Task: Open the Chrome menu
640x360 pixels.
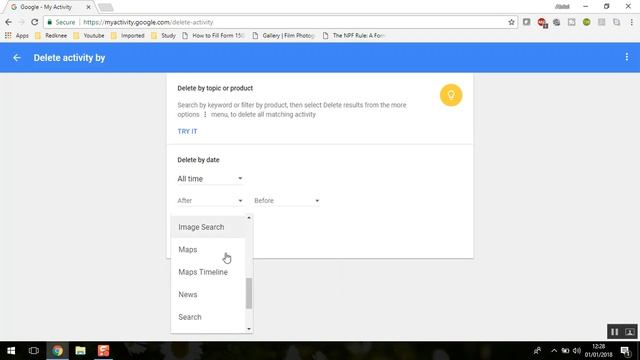Action: [631, 22]
